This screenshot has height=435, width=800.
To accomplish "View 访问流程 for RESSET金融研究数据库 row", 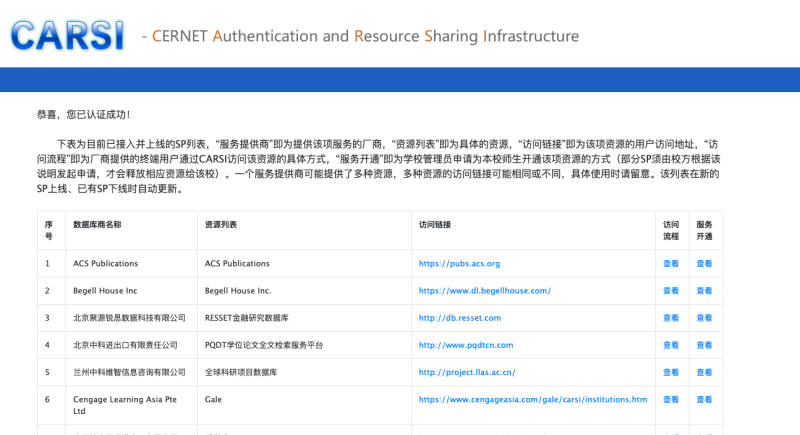I will [x=671, y=318].
